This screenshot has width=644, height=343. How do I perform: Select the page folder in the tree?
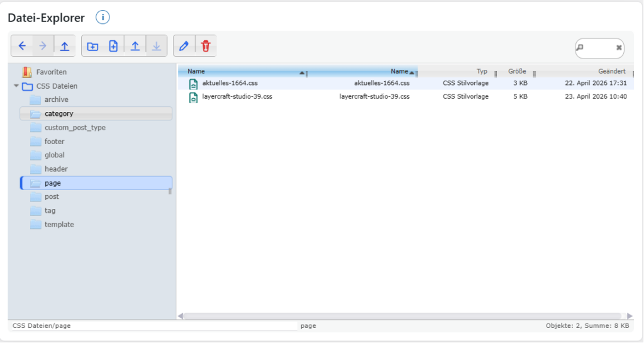coord(96,183)
